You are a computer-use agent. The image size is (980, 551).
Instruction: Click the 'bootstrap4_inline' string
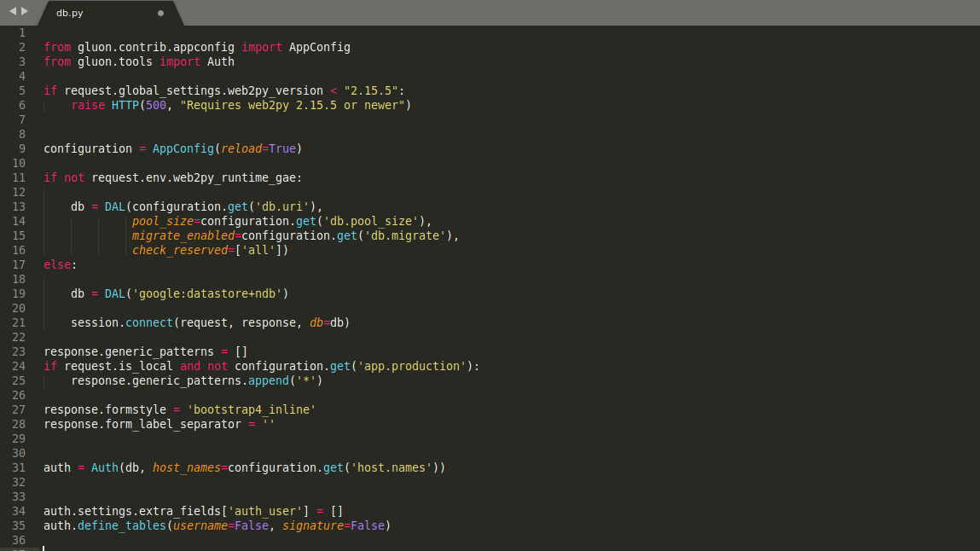(x=252, y=409)
